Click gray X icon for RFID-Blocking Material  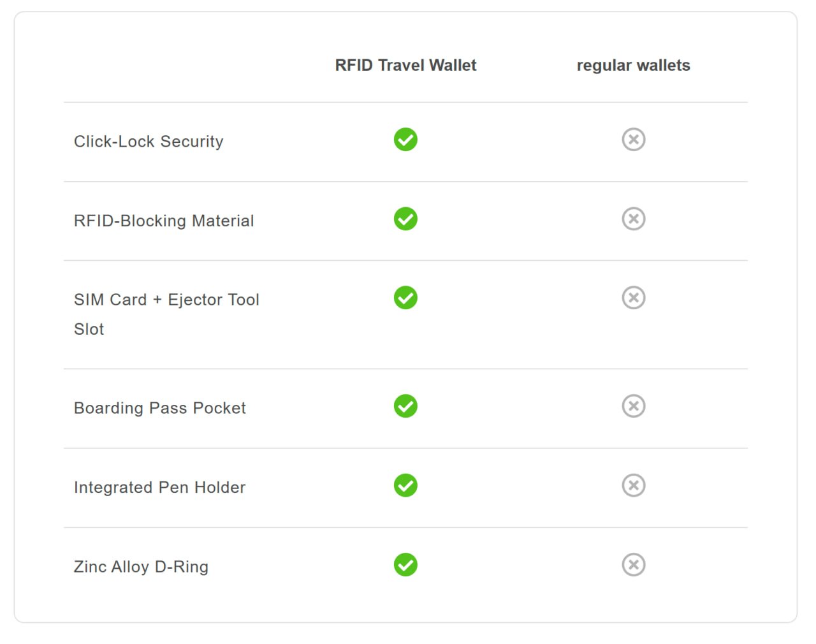[634, 219]
